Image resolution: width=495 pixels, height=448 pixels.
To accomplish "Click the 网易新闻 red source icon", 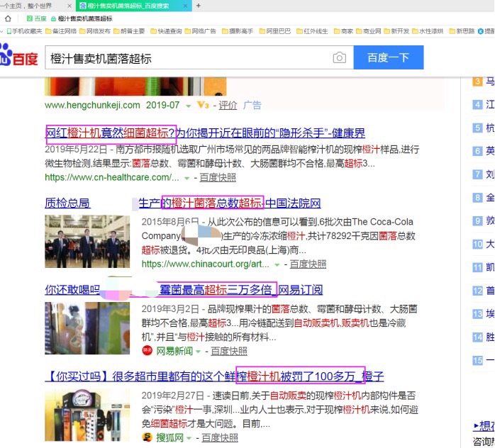I will pos(148,350).
